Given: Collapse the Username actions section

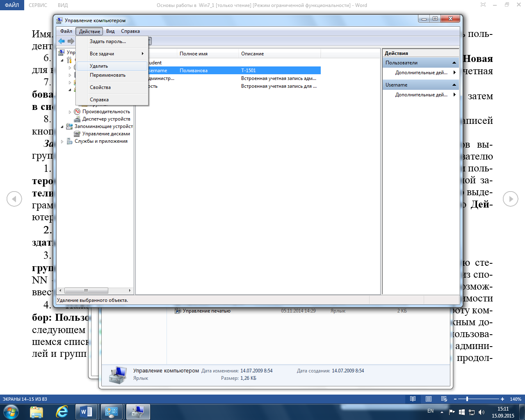Looking at the screenshot, I should 454,85.
